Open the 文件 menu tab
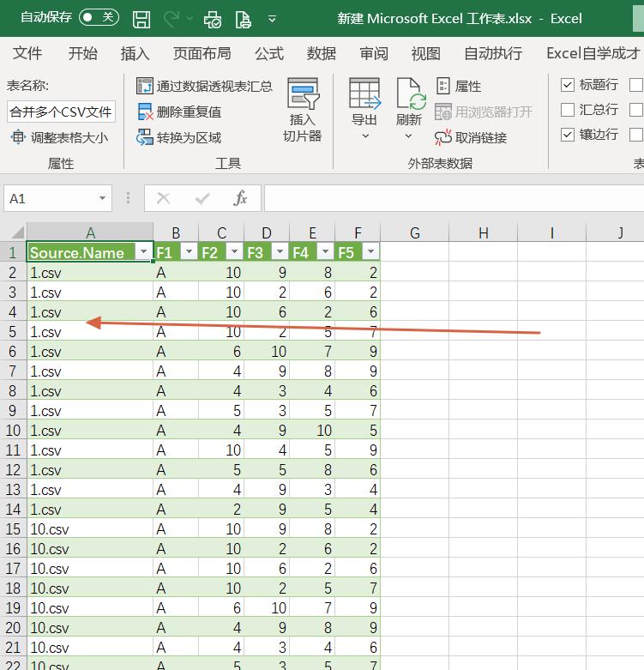The width and height of the screenshot is (644, 670). (x=27, y=53)
